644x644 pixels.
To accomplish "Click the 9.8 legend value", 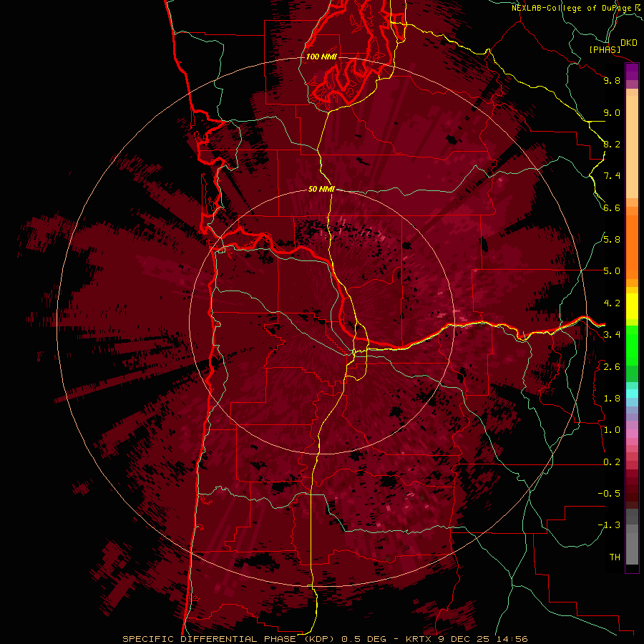I will [612, 80].
